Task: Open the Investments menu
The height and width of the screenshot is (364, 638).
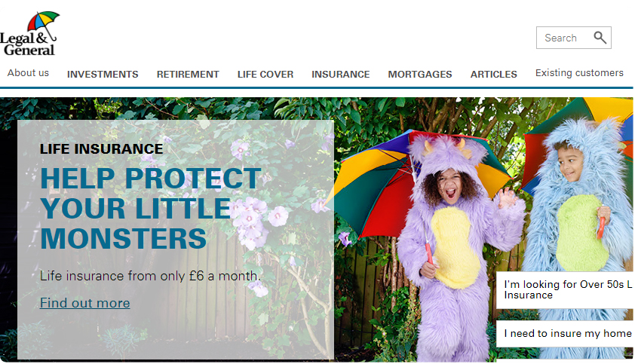Action: [103, 75]
